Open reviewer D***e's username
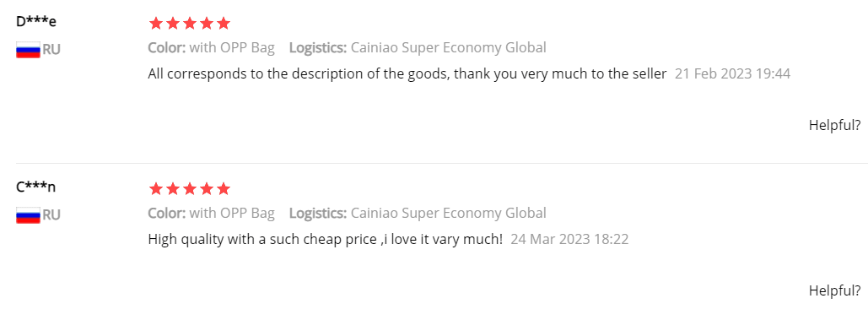The width and height of the screenshot is (868, 320). 36,22
